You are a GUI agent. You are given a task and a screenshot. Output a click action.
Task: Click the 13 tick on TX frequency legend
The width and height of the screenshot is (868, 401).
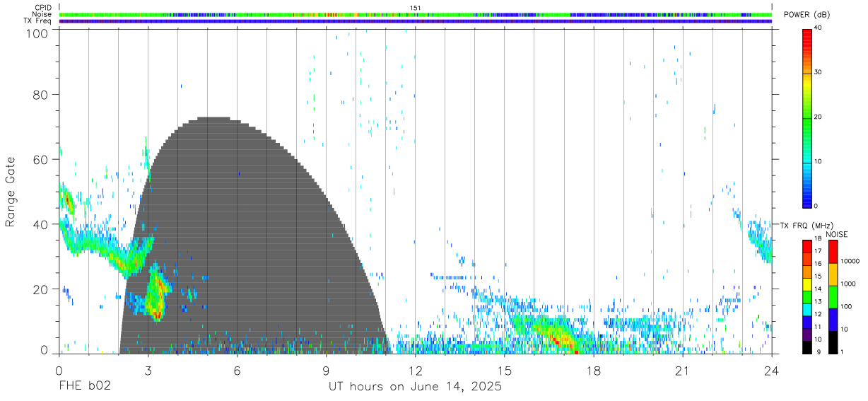[819, 302]
